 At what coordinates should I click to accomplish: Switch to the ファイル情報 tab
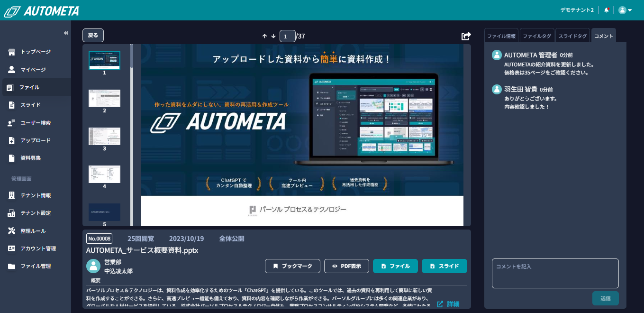(x=501, y=36)
